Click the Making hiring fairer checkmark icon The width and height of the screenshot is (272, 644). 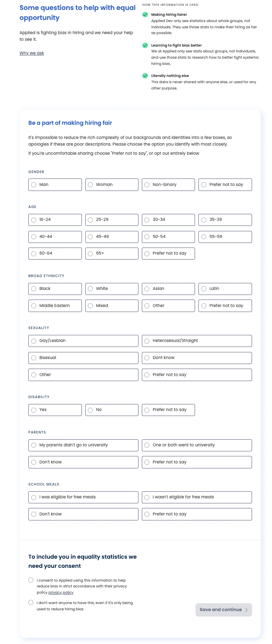(x=145, y=15)
